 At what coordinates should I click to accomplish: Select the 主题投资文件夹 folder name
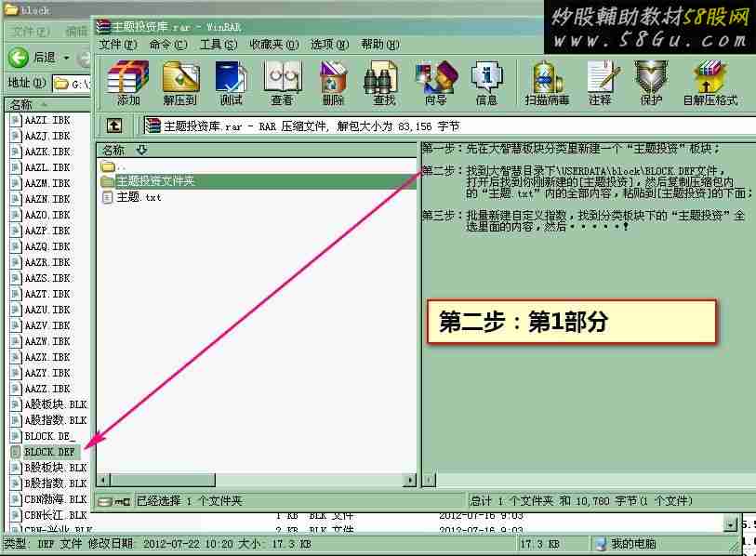click(155, 181)
